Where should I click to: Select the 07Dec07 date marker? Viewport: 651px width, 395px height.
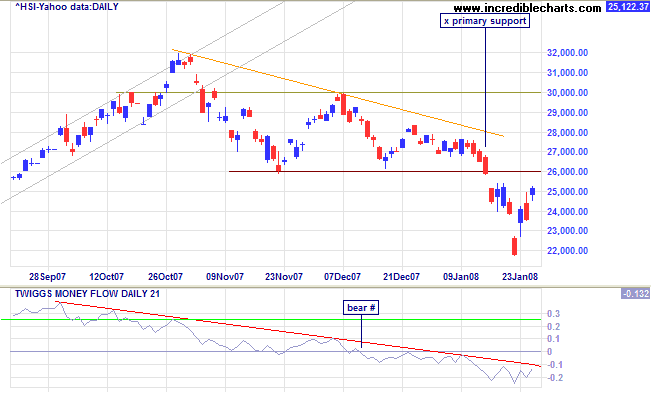coord(343,276)
